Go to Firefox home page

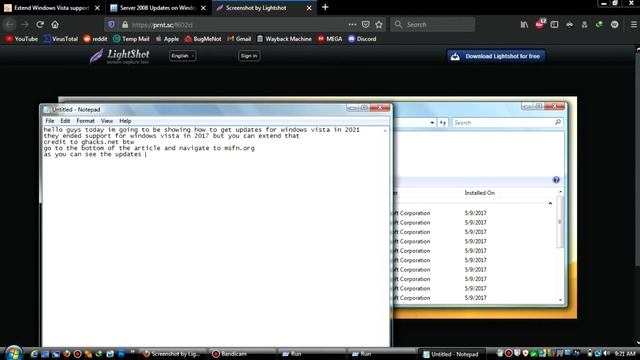pyautogui.click(x=55, y=24)
